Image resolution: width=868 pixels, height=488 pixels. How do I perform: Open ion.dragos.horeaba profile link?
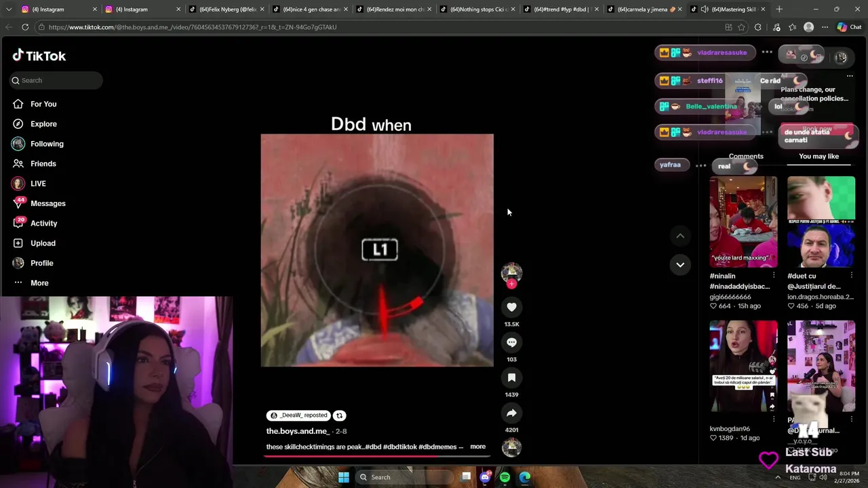click(x=821, y=297)
